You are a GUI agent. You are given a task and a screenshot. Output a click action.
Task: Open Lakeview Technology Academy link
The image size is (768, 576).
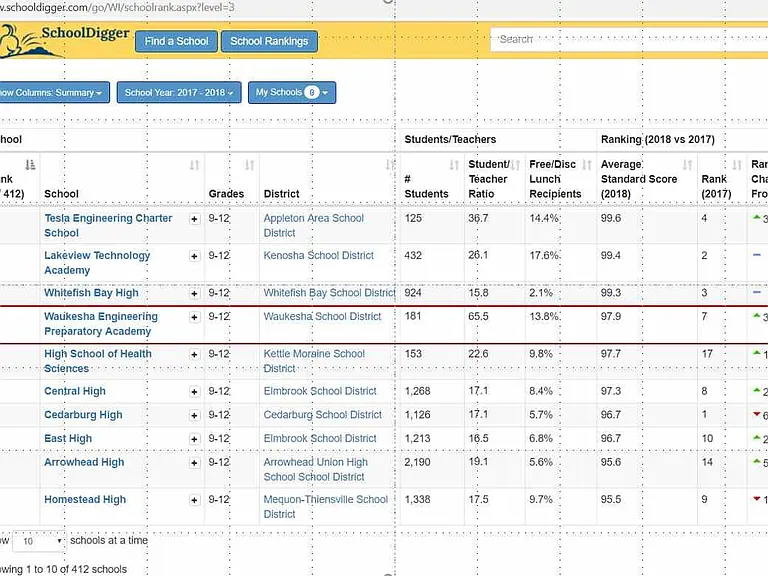[x=97, y=263]
